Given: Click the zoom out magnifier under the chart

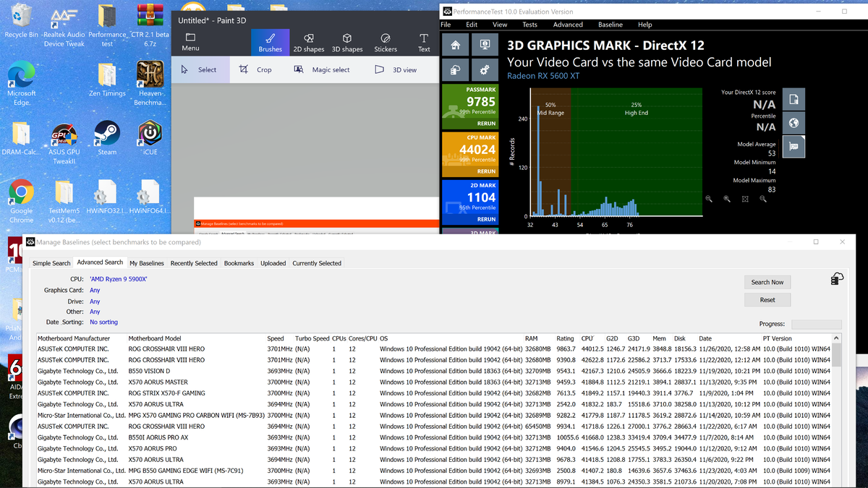Looking at the screenshot, I should (x=709, y=199).
